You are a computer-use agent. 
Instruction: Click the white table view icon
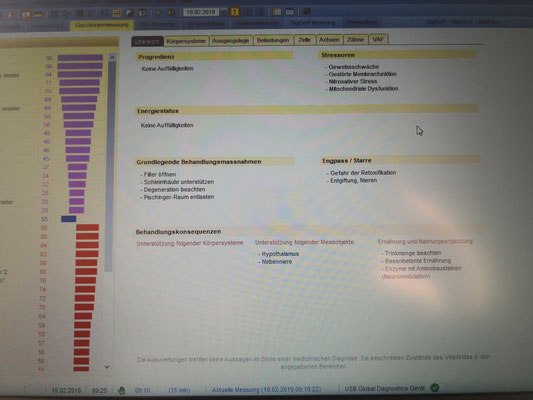(x=290, y=12)
